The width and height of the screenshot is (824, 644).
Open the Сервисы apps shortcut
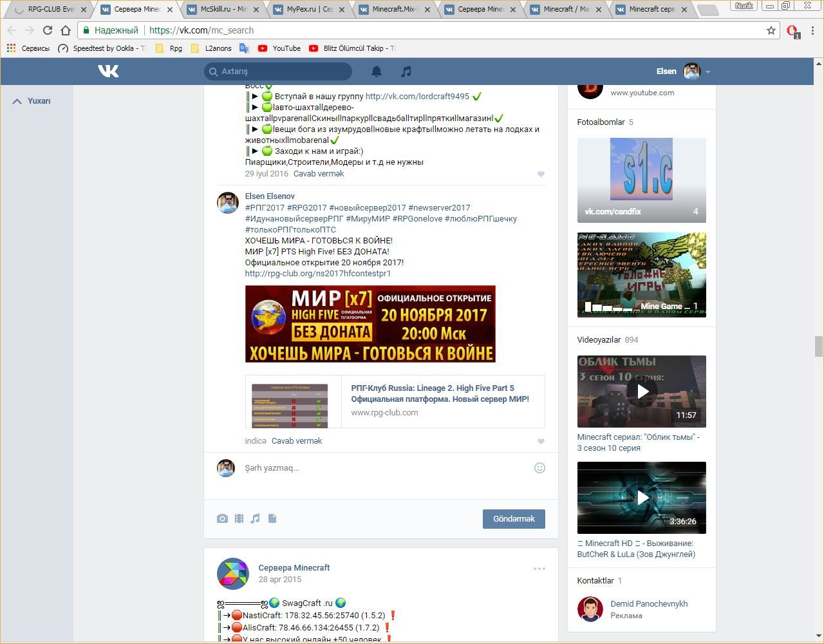click(x=28, y=48)
